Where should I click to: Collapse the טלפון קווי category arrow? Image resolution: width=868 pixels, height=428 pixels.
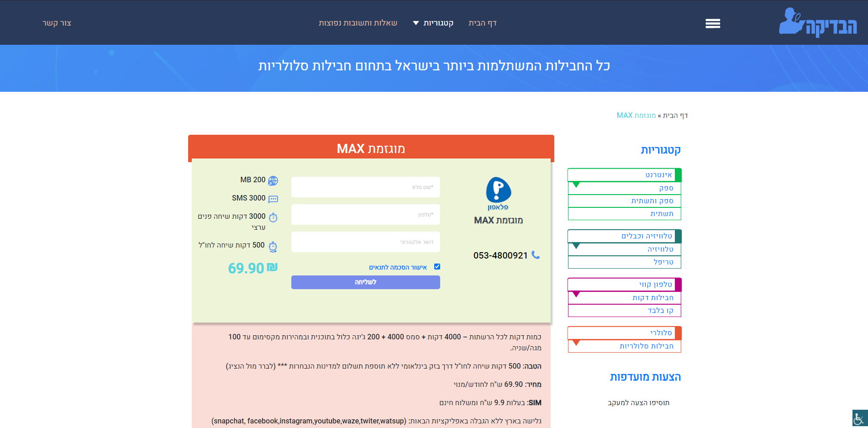(x=576, y=294)
